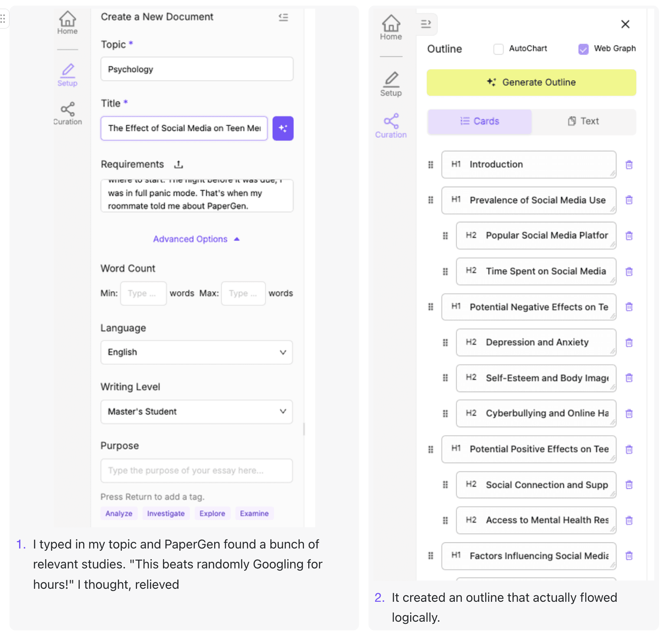Click the upload icon beside Requirements
Image resolution: width=672 pixels, height=636 pixels.
[x=179, y=165]
